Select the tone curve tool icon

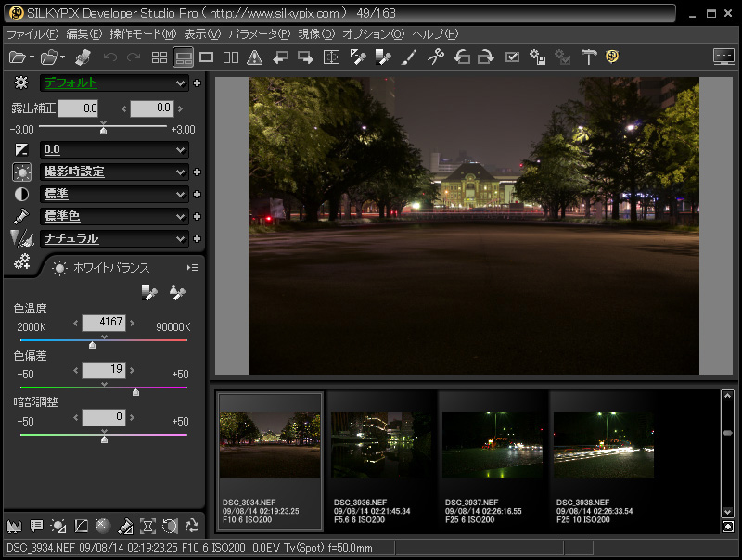(81, 525)
